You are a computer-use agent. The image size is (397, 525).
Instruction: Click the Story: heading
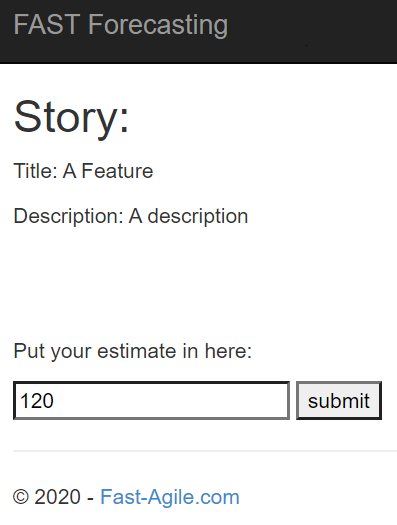pos(71,117)
